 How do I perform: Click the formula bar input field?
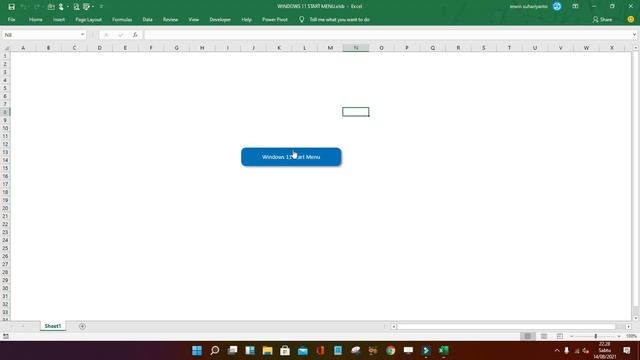coord(388,35)
